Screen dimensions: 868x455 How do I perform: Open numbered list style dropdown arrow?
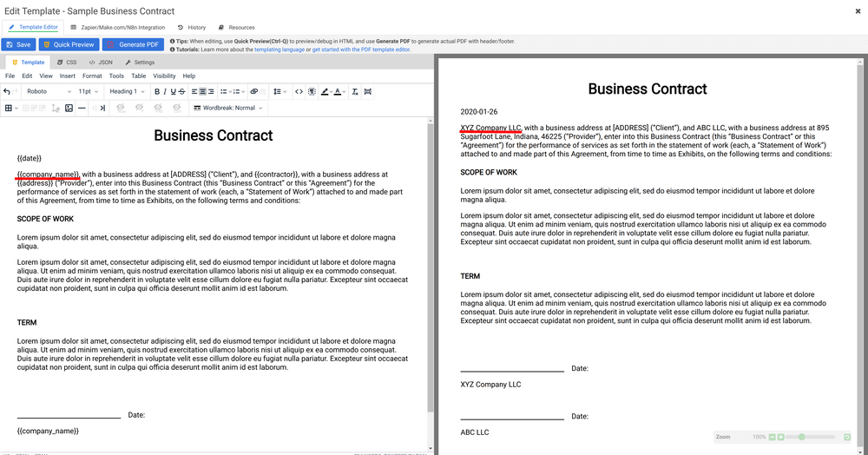point(243,91)
